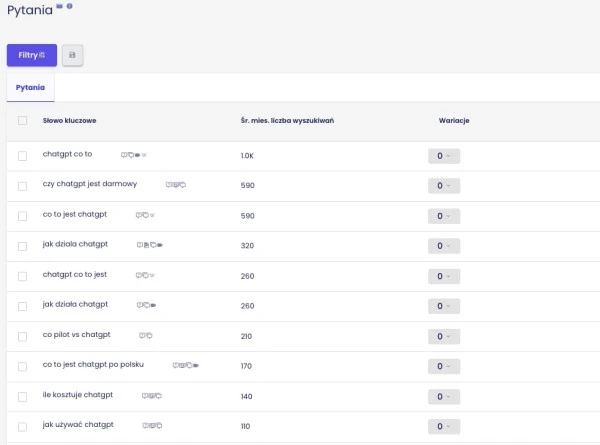Check the box for "czy chatgpt jest darmowy"
This screenshot has height=445, width=600.
23,186
